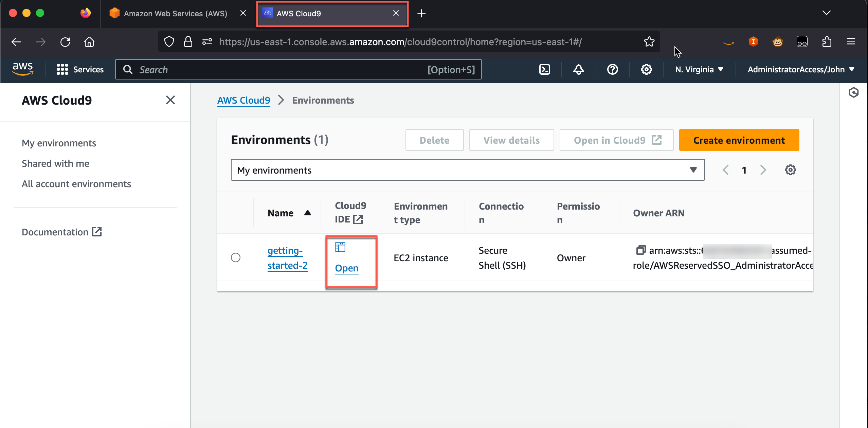Click the monkey extension icon
Screen dimensions: 868x428
coord(778,42)
